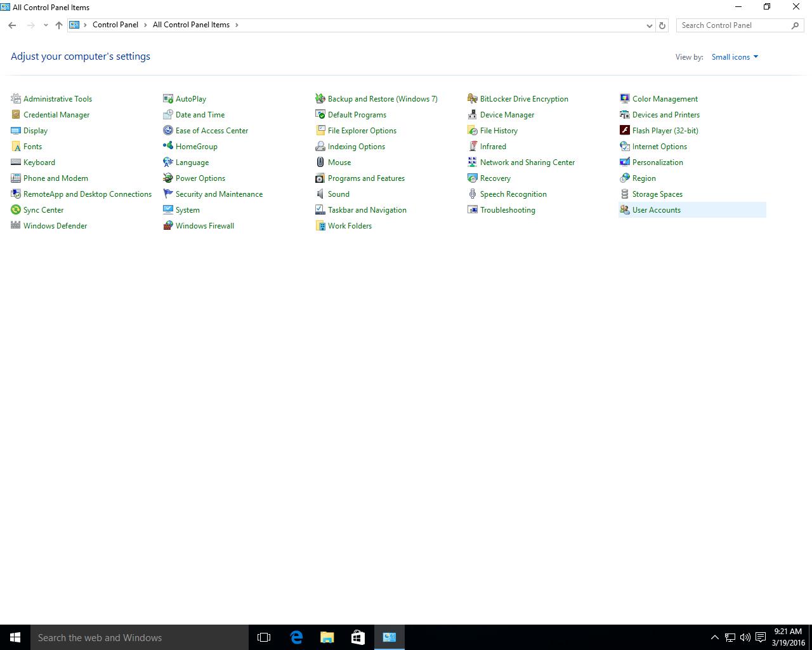The image size is (812, 650).
Task: Click the Mouse icon
Action: (320, 162)
